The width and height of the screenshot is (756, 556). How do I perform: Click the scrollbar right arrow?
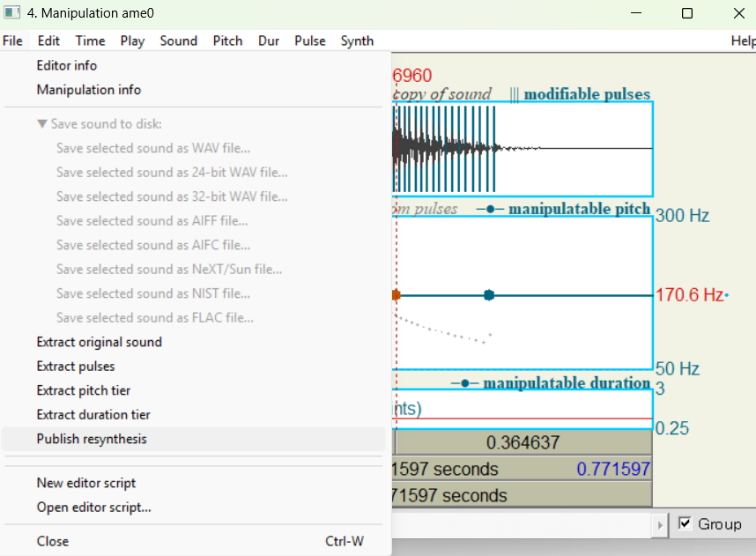pyautogui.click(x=660, y=524)
